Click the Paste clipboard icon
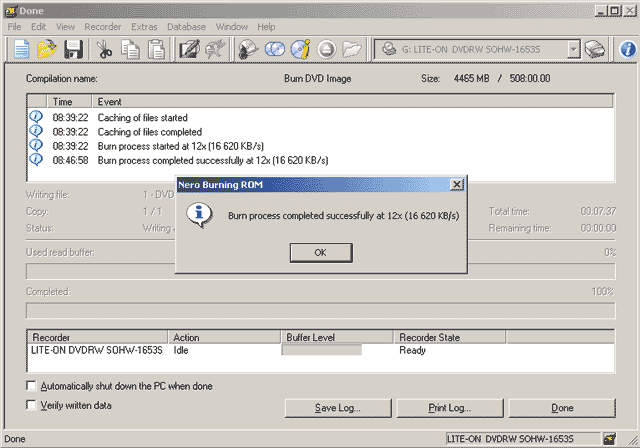This screenshot has width=640, height=448. 156,49
